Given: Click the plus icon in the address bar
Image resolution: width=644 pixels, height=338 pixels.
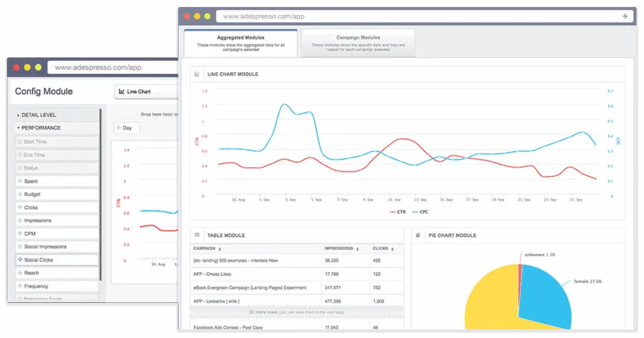Looking at the screenshot, I should pos(625,16).
